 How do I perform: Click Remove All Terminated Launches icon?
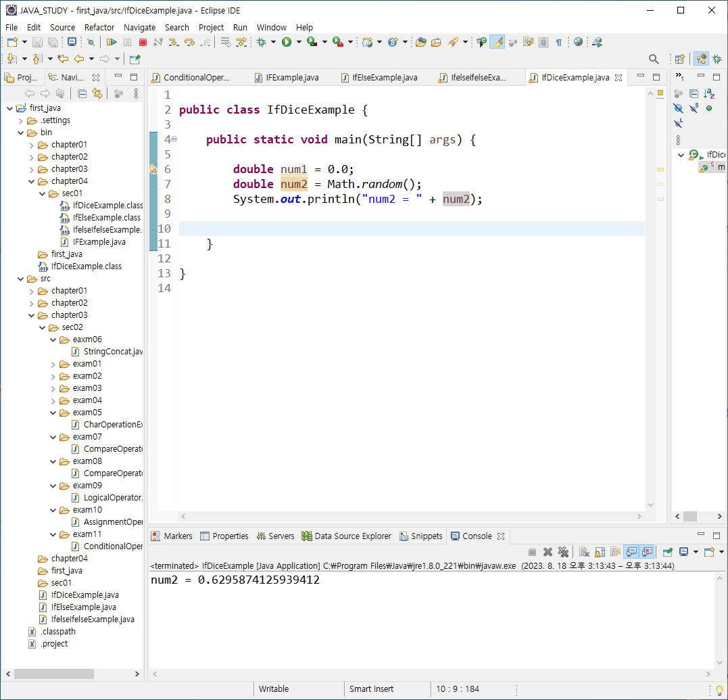(x=563, y=552)
